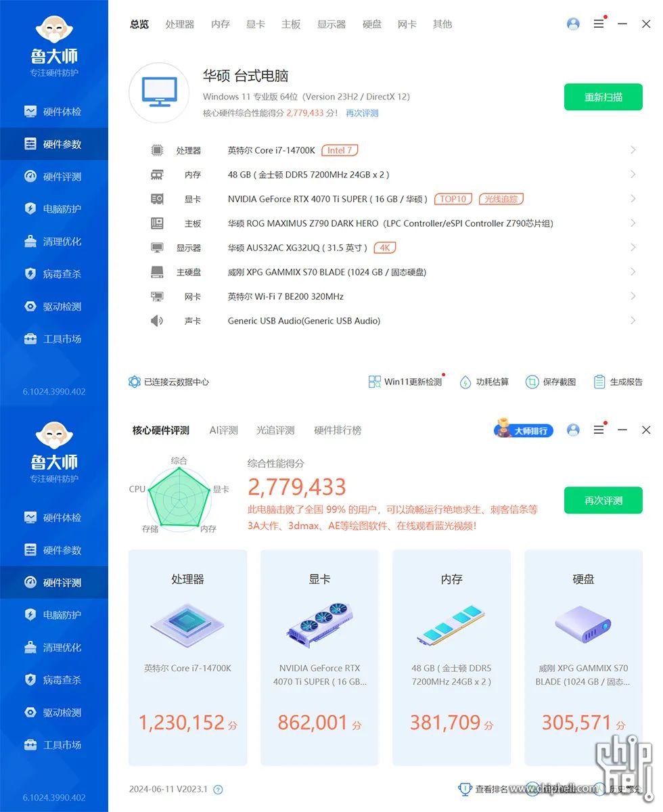Image resolution: width=663 pixels, height=812 pixels.
Task: Click the Intel 7 badge
Action: coord(340,150)
